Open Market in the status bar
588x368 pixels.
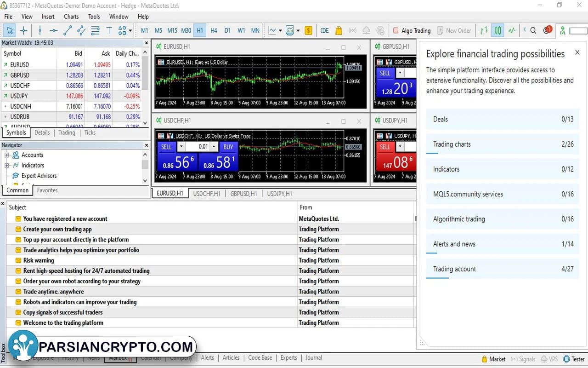(493, 359)
